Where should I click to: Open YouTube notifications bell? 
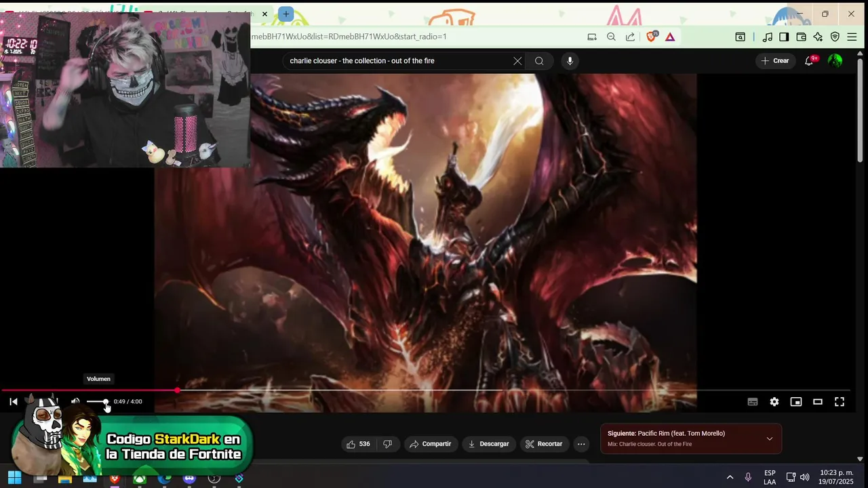[809, 61]
